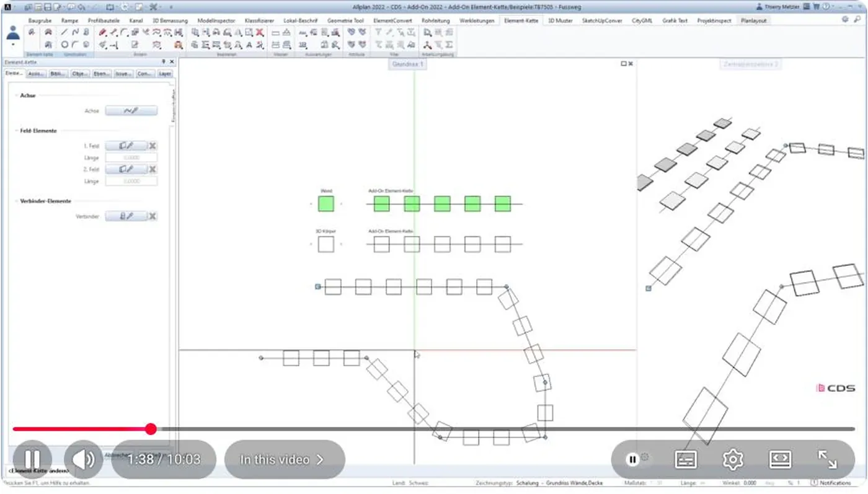Viewport: 868px width, 494px height.
Task: Toggle subtitles captions button
Action: point(686,459)
